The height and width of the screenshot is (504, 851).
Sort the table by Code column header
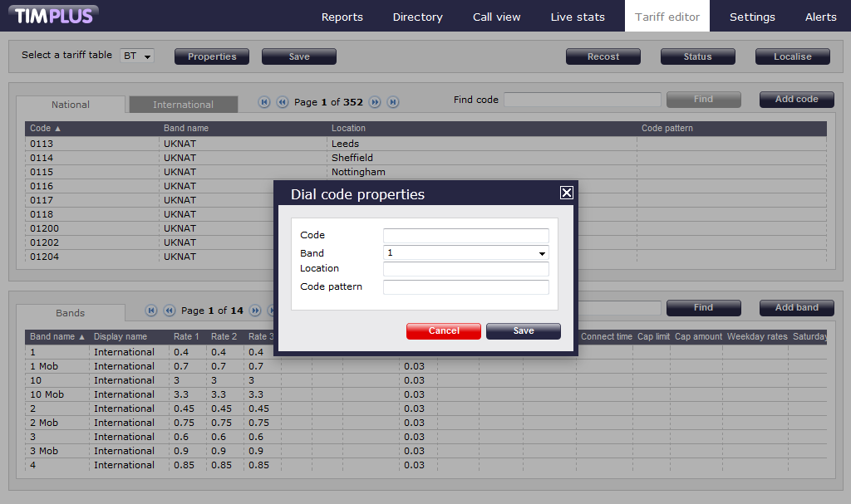(x=46, y=129)
